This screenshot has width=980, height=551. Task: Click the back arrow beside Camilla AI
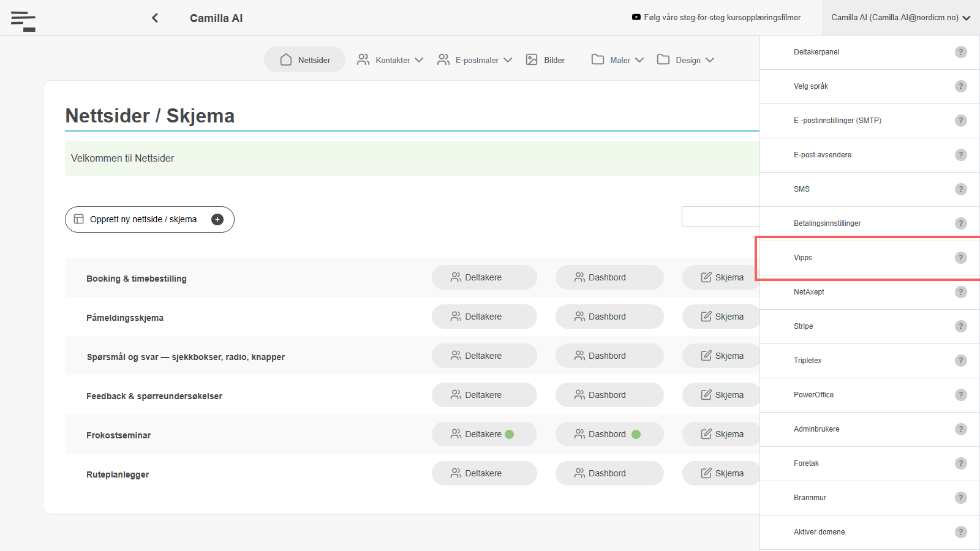point(155,18)
